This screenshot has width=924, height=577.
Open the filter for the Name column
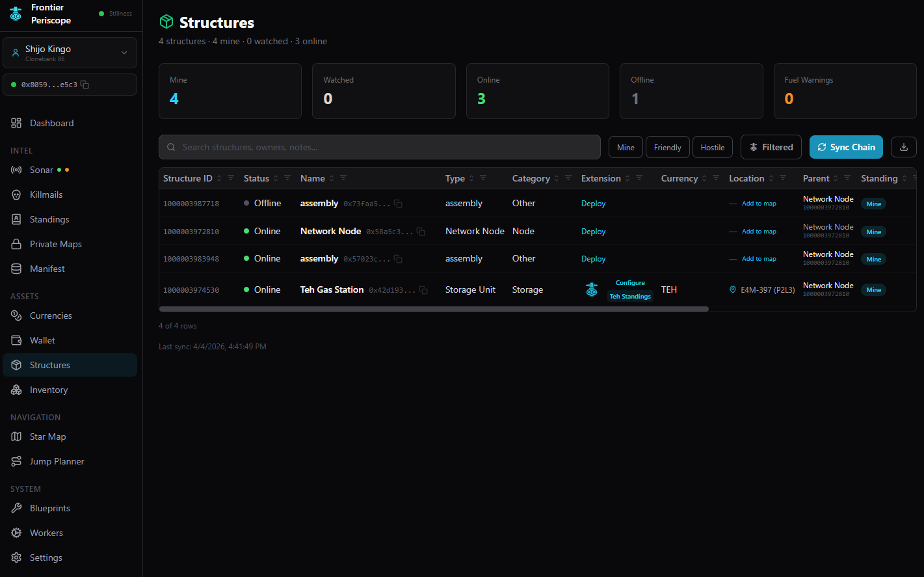343,178
